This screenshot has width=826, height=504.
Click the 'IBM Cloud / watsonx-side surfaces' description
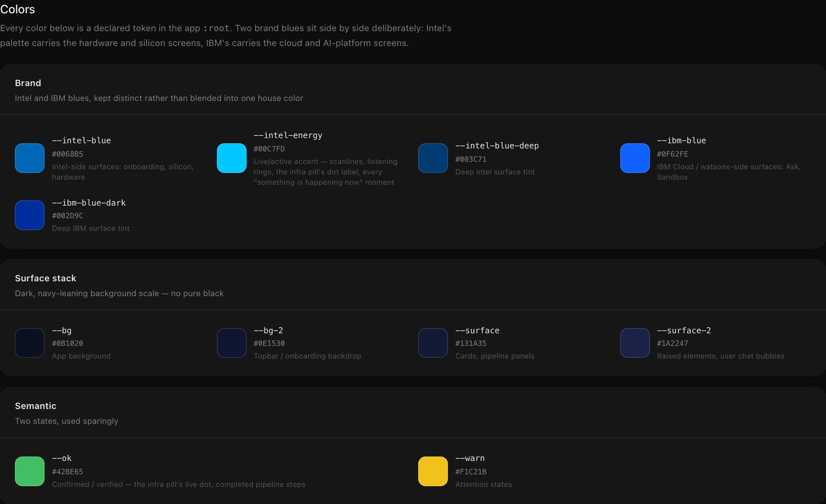coord(729,172)
